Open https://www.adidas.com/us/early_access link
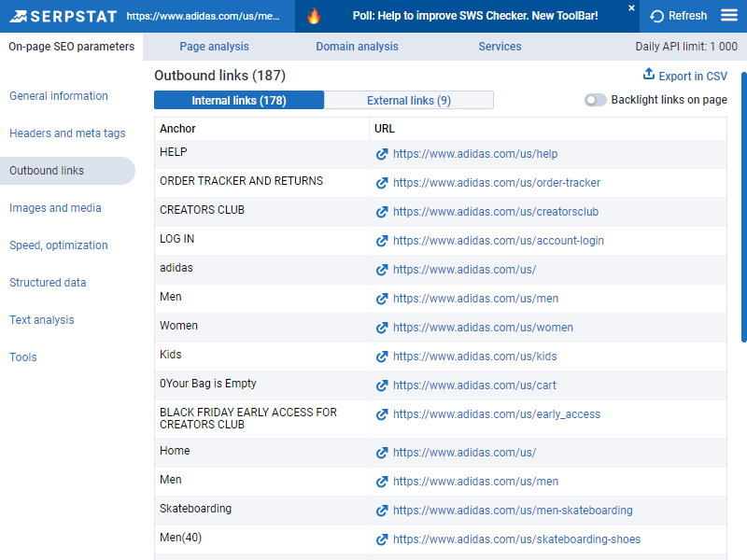The image size is (747, 560). (497, 414)
